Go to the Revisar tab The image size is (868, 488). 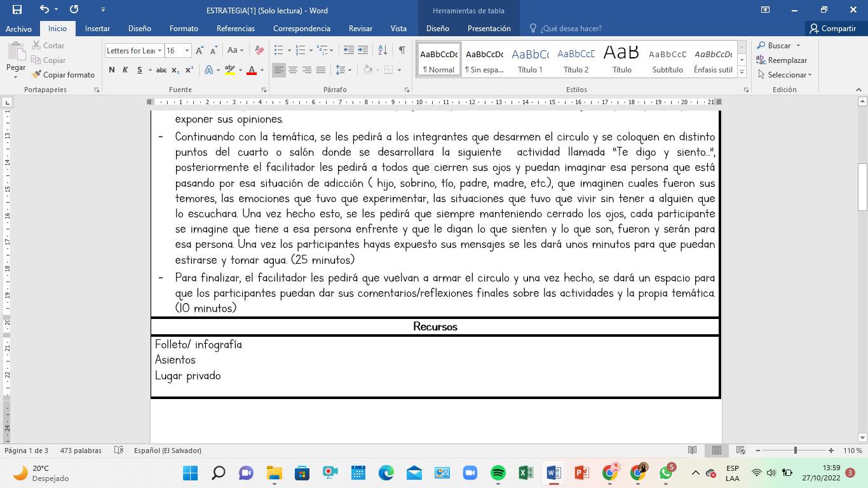coord(360,29)
